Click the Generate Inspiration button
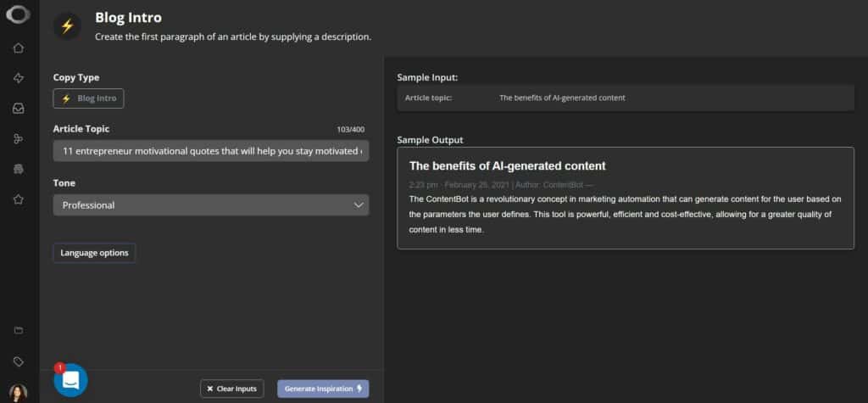Viewport: 868px width, 403px height. tap(323, 389)
